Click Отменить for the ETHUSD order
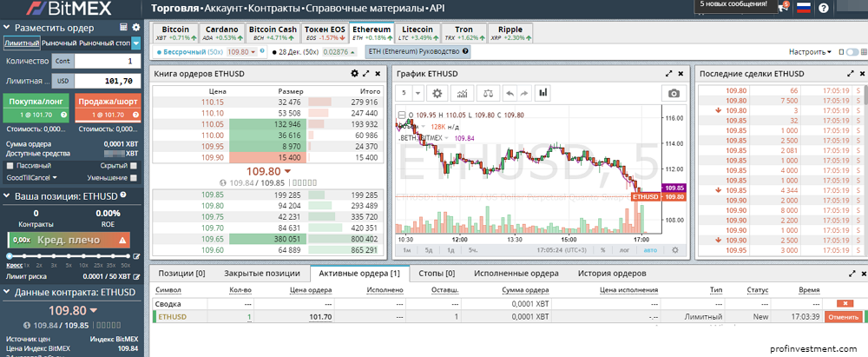 tap(844, 317)
